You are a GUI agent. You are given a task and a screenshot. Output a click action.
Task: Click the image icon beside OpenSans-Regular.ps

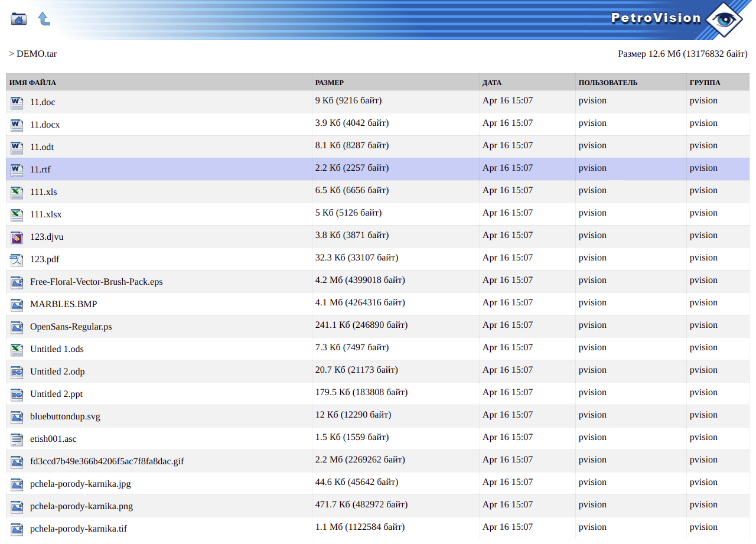[17, 327]
